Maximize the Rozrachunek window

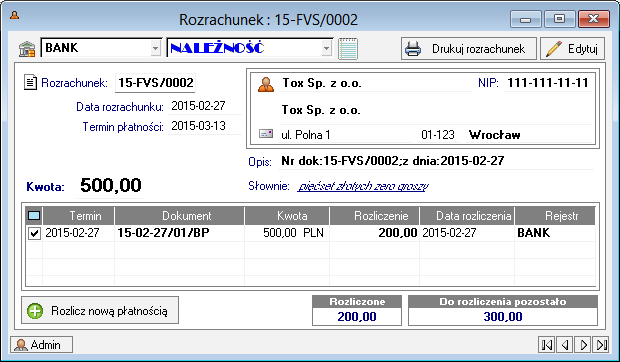559,19
